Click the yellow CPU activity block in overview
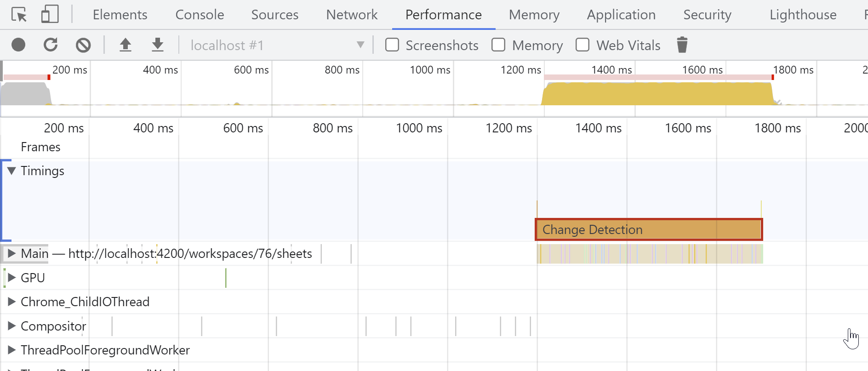This screenshot has width=868, height=371. pos(657,93)
